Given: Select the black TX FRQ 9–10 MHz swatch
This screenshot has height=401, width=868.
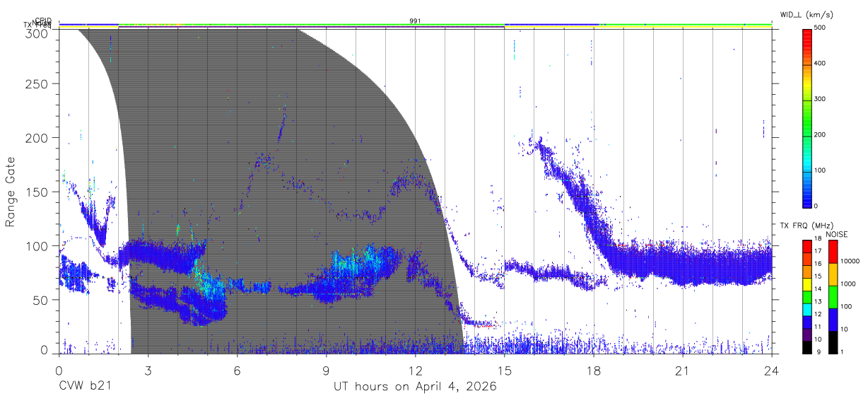Looking at the screenshot, I should pos(807,346).
